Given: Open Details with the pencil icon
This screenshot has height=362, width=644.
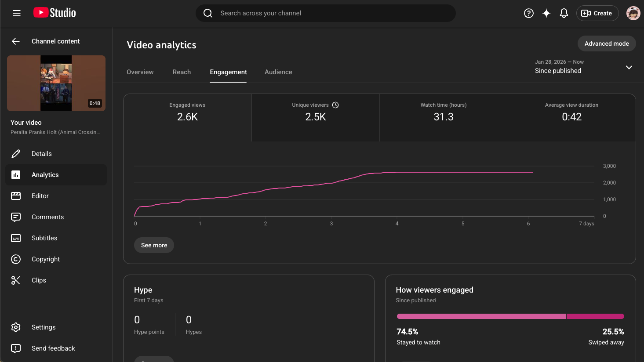Looking at the screenshot, I should click(16, 153).
